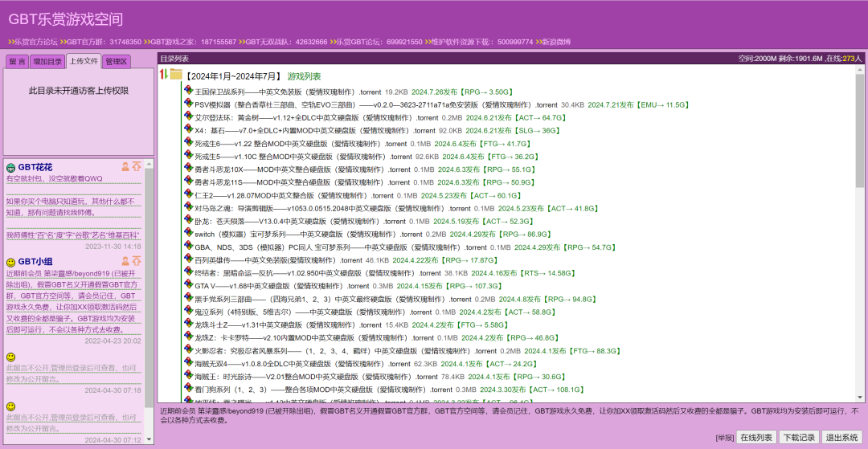Open the yellow folder icon for 2024年1月~2024年7月
868x449 pixels.
click(176, 74)
